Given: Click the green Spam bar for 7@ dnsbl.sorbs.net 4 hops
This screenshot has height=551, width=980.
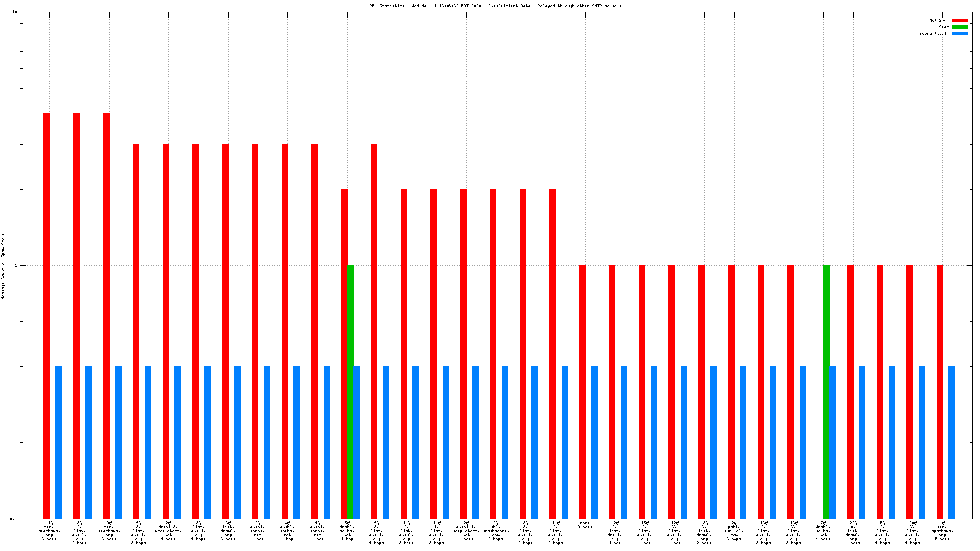Looking at the screenshot, I should pyautogui.click(x=826, y=390).
